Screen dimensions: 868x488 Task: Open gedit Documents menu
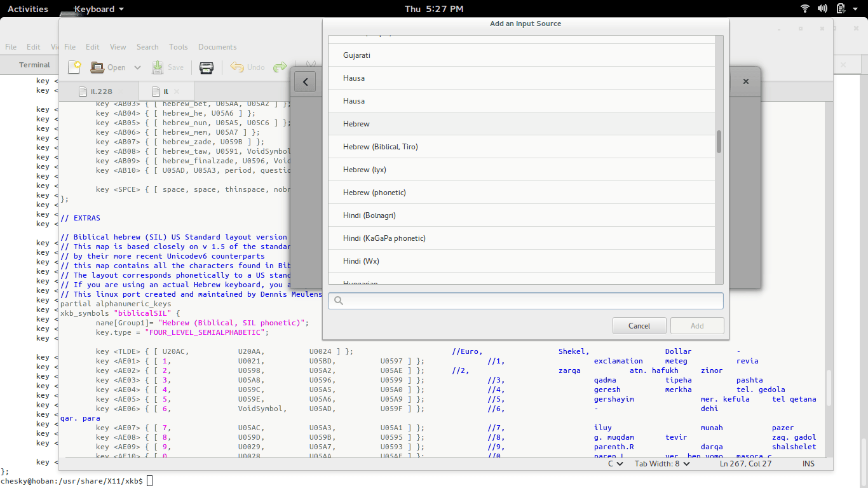click(217, 47)
